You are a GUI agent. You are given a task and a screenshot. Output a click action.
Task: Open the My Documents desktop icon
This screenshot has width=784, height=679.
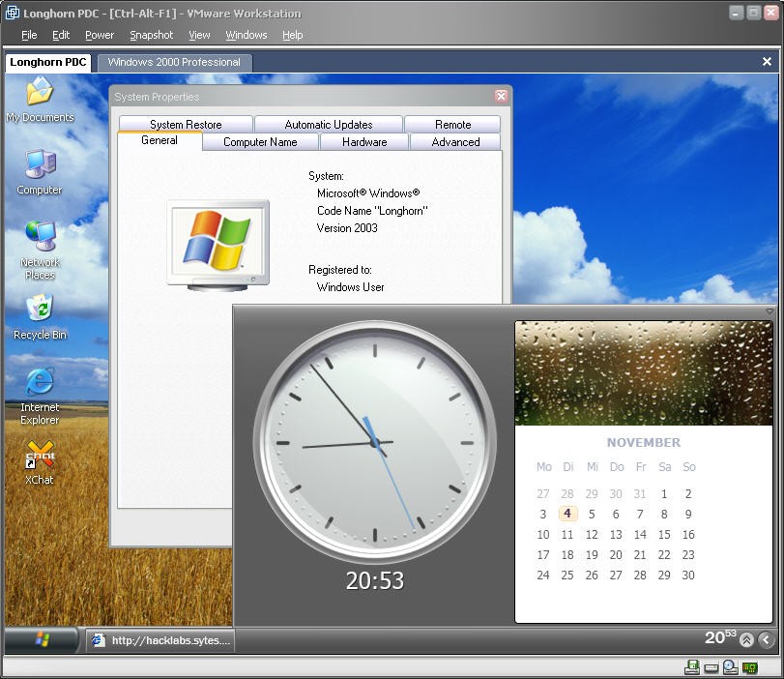tap(40, 95)
